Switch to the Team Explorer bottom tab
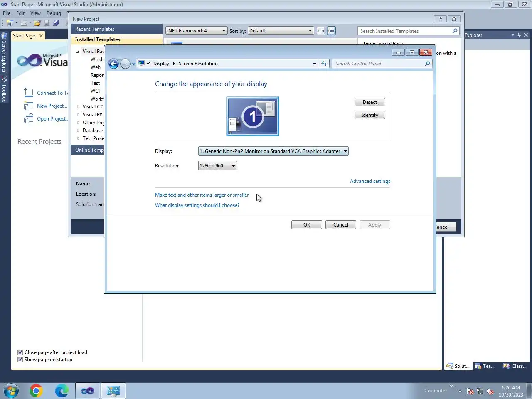 point(485,366)
